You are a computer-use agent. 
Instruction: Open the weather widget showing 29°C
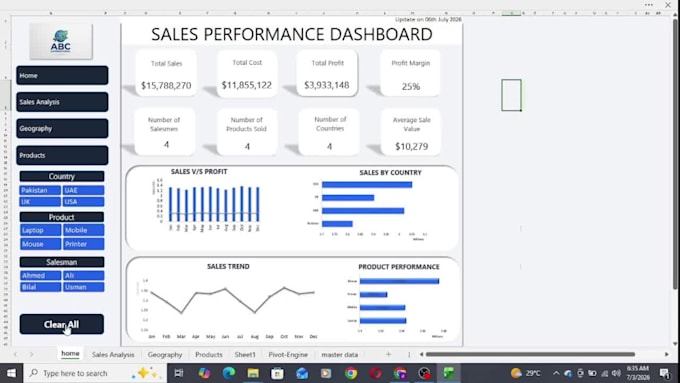[526, 373]
